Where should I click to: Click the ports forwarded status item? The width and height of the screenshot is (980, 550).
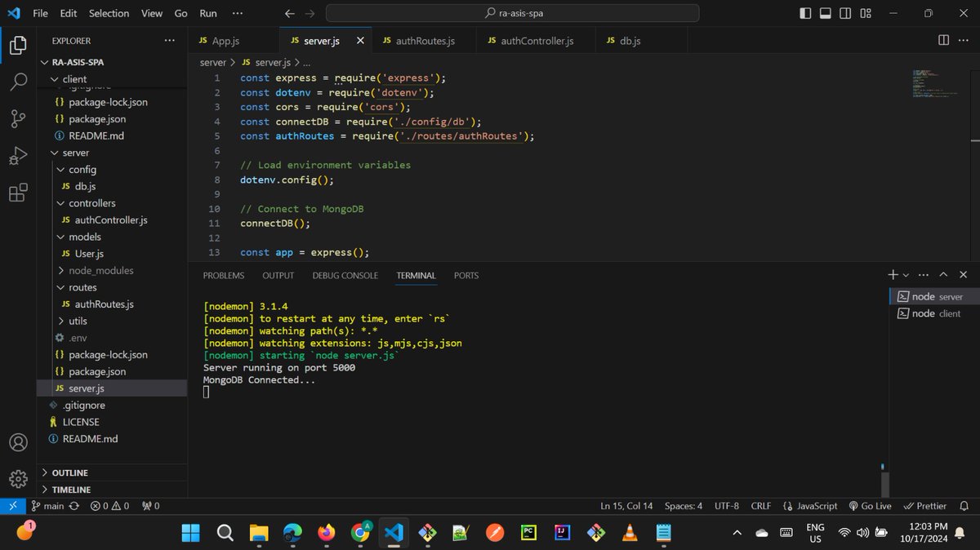[151, 506]
